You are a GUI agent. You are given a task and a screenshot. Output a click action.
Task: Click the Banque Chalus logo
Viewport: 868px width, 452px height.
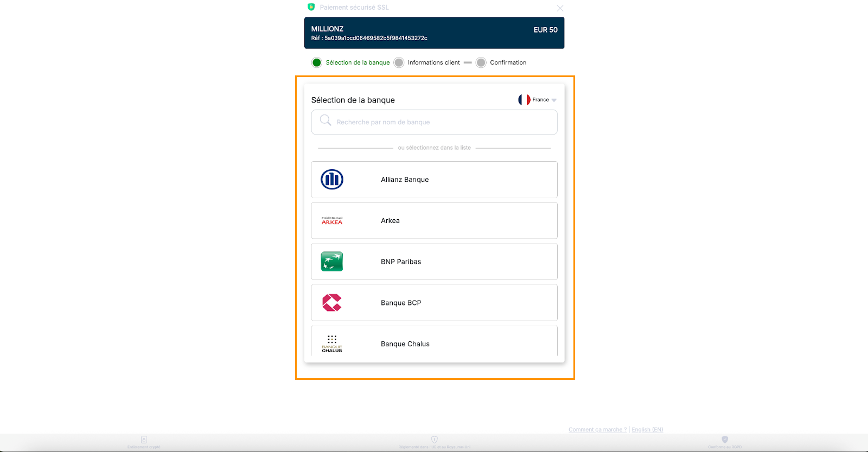click(332, 344)
